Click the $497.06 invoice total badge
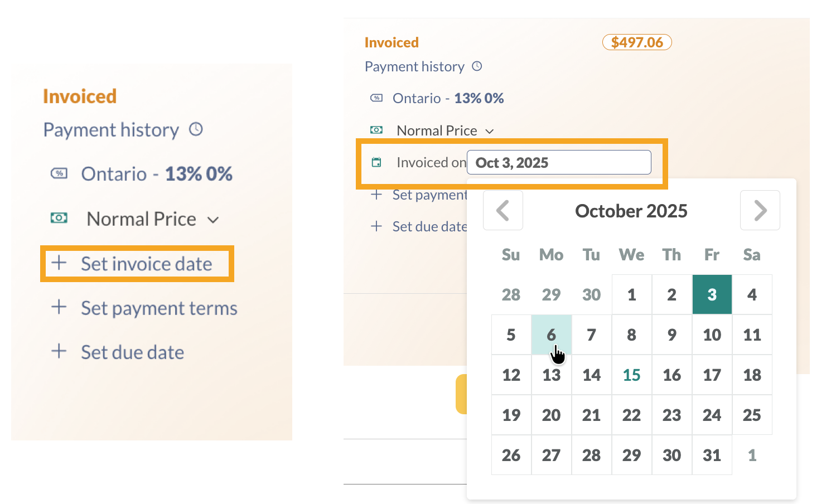 [x=637, y=42]
